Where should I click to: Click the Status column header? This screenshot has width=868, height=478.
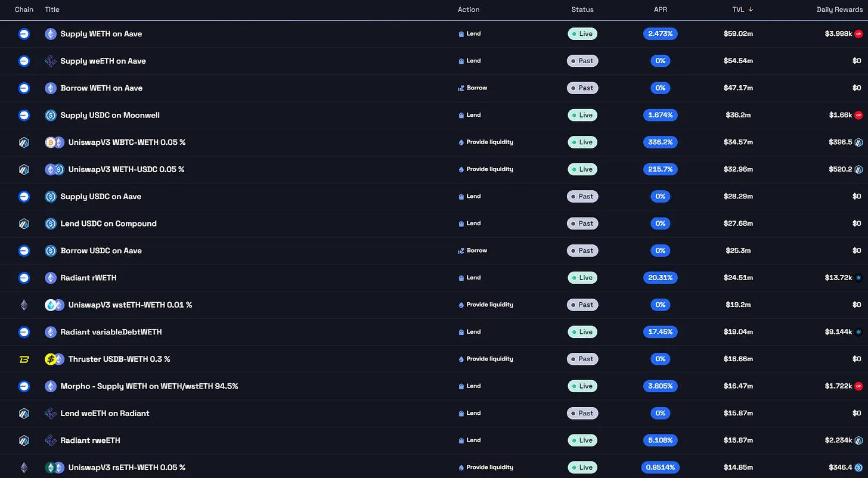(x=582, y=10)
